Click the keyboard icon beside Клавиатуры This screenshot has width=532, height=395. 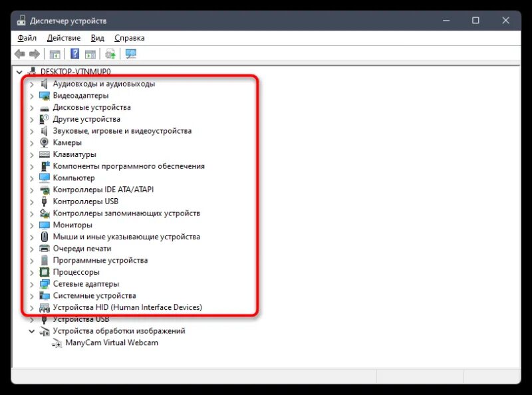pos(44,154)
